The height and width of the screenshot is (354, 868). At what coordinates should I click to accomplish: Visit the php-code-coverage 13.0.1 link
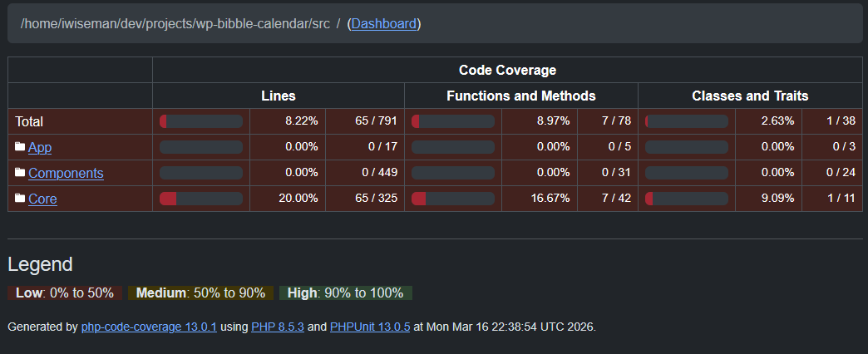coord(149,327)
